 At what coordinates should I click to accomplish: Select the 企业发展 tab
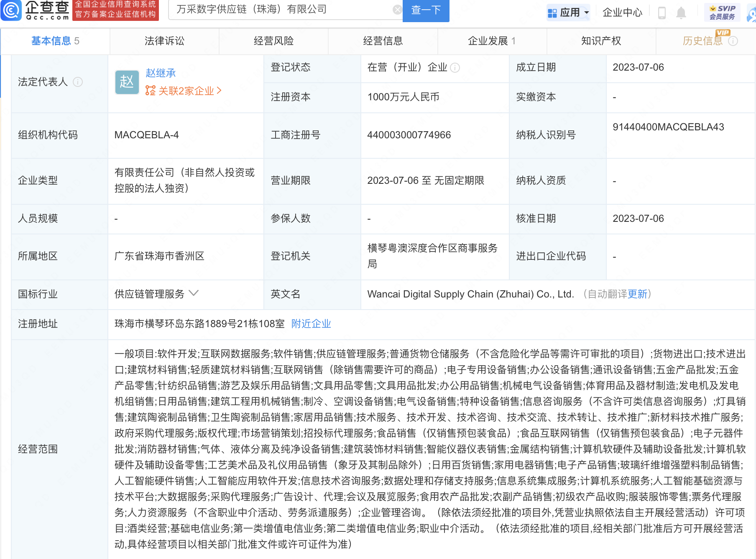(x=492, y=41)
